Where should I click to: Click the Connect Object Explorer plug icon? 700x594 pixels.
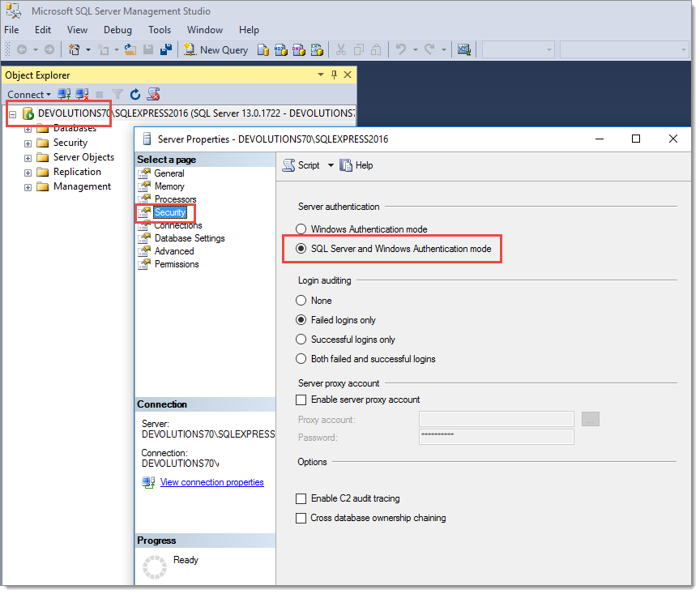64,94
